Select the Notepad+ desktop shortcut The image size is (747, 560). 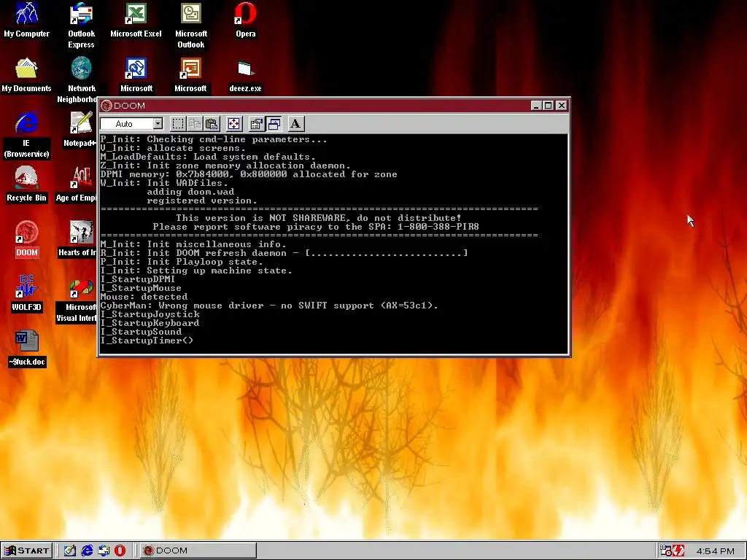pyautogui.click(x=80, y=129)
